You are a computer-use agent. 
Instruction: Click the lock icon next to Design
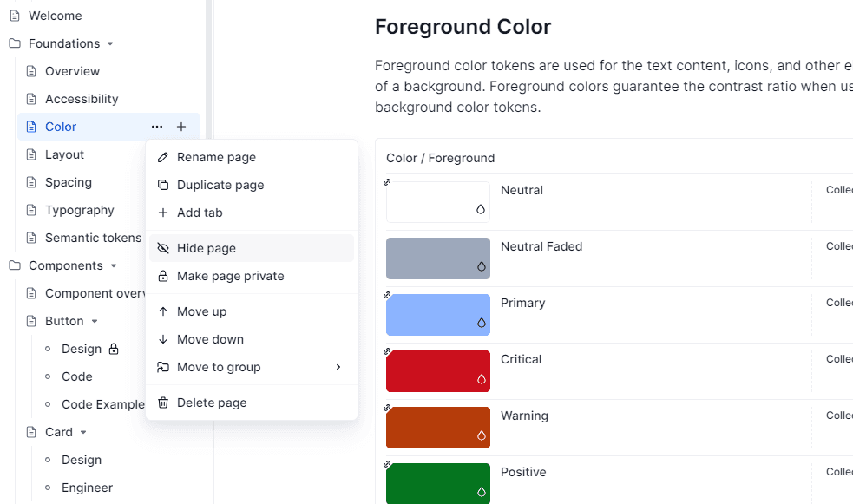click(114, 349)
